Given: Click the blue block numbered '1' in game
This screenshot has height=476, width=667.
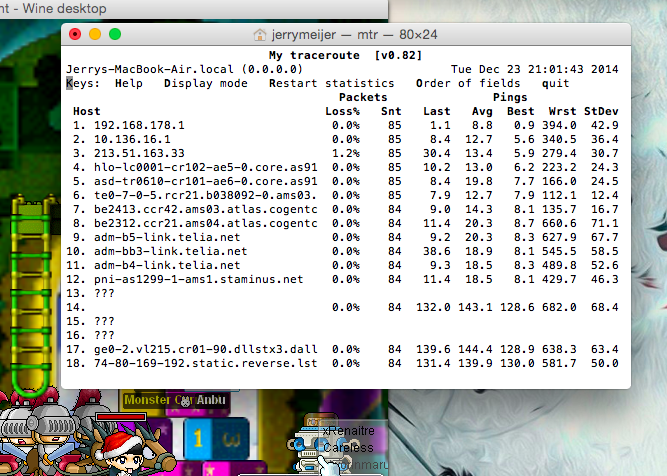Looking at the screenshot, I should (x=198, y=438).
